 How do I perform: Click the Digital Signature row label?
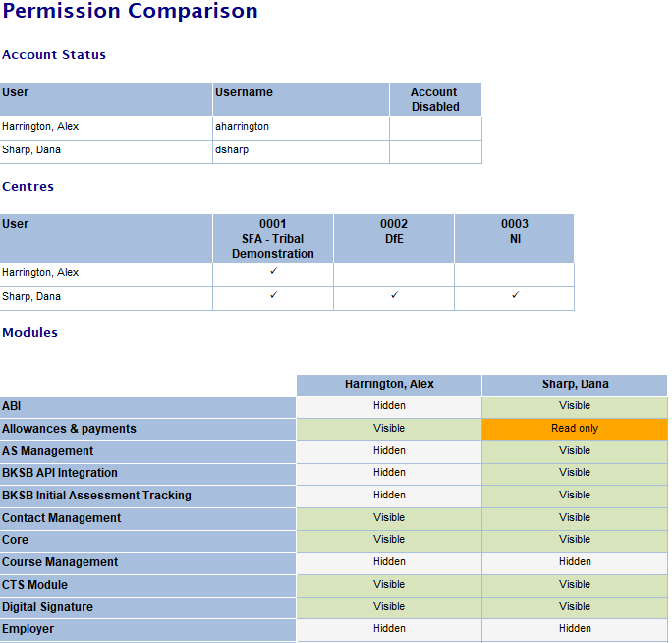click(x=47, y=607)
